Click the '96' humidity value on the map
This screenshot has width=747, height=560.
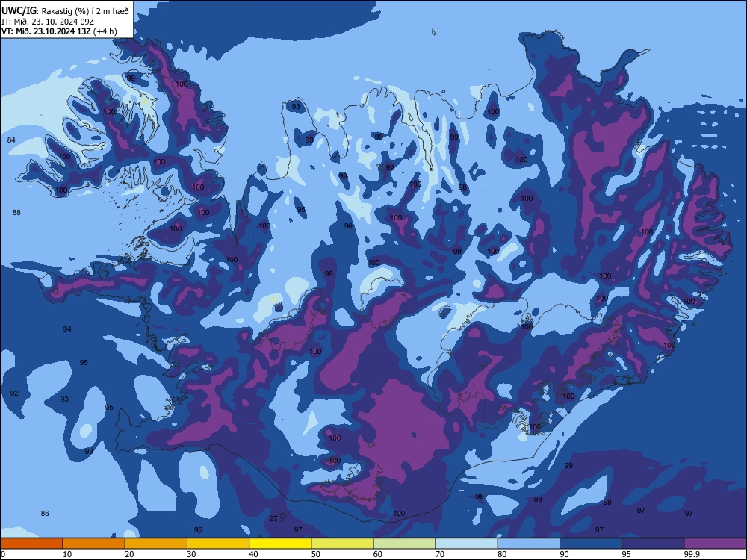coord(348,226)
